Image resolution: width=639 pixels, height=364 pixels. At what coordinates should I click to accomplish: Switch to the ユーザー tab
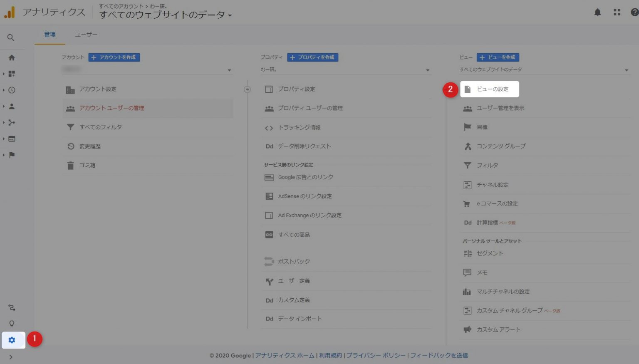[x=86, y=35]
